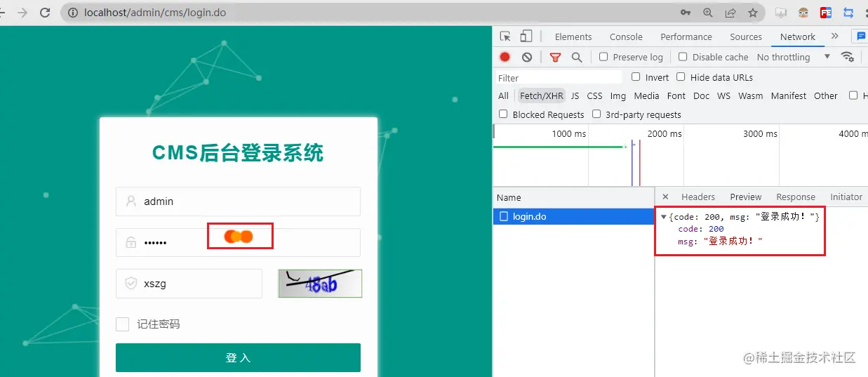Filter requests by Wasm
The image size is (868, 377).
pos(750,95)
